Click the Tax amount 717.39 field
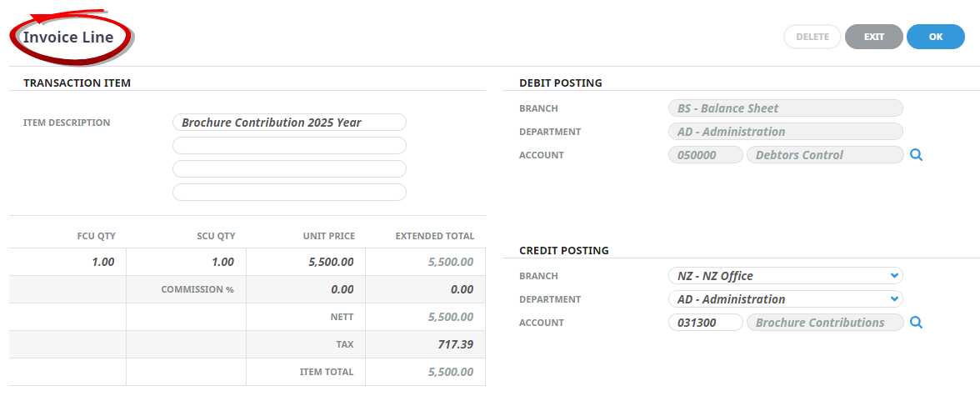The height and width of the screenshot is (401, 980). pos(425,344)
